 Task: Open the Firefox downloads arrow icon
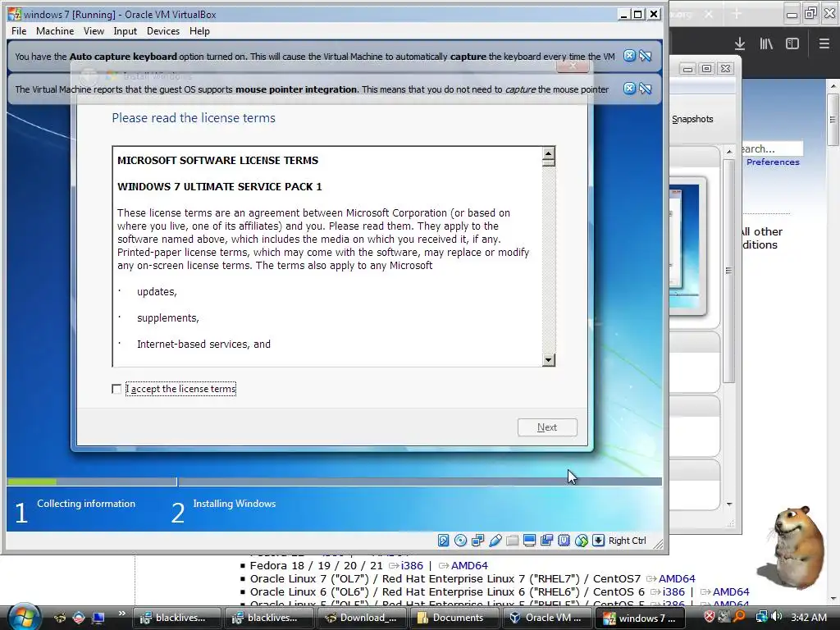(x=740, y=44)
